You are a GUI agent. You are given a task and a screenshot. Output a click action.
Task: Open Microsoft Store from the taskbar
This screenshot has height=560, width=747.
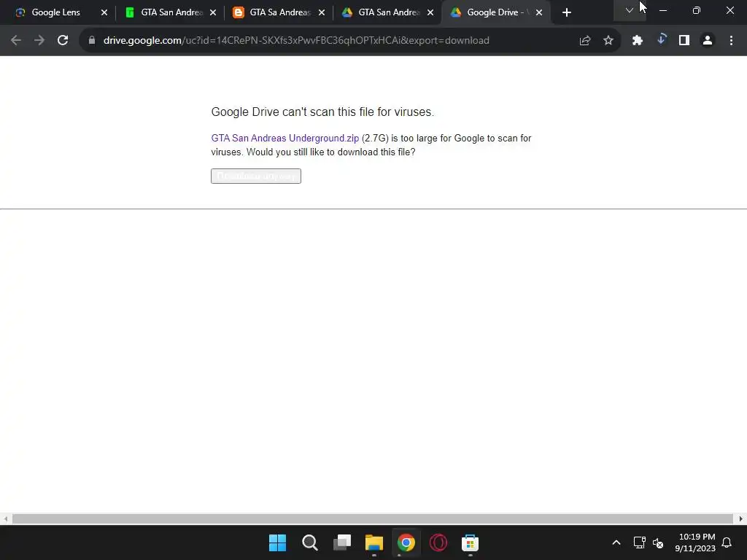point(471,542)
